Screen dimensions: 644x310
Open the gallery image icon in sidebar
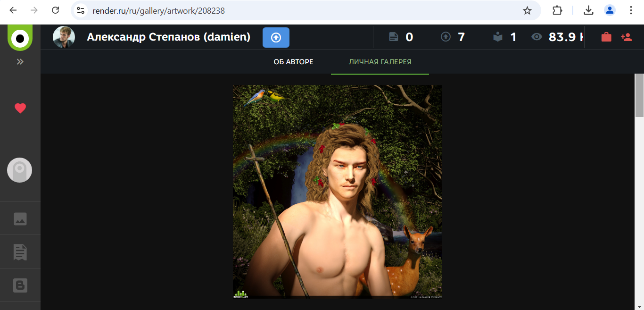[20, 219]
